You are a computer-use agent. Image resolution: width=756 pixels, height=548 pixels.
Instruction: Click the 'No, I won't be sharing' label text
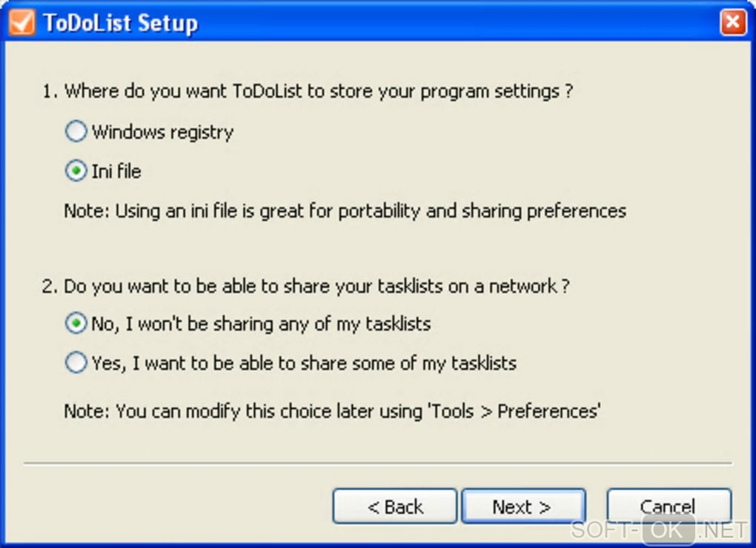tap(261, 324)
